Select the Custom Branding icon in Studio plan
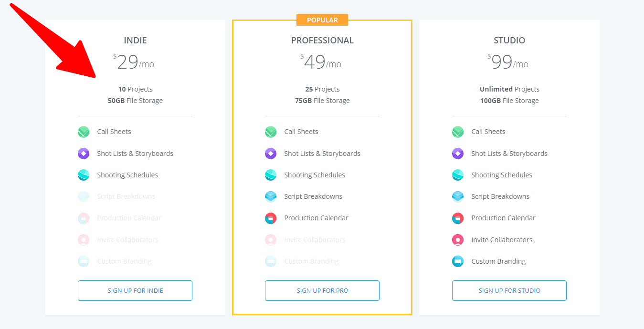This screenshot has height=329, width=644. tap(458, 261)
